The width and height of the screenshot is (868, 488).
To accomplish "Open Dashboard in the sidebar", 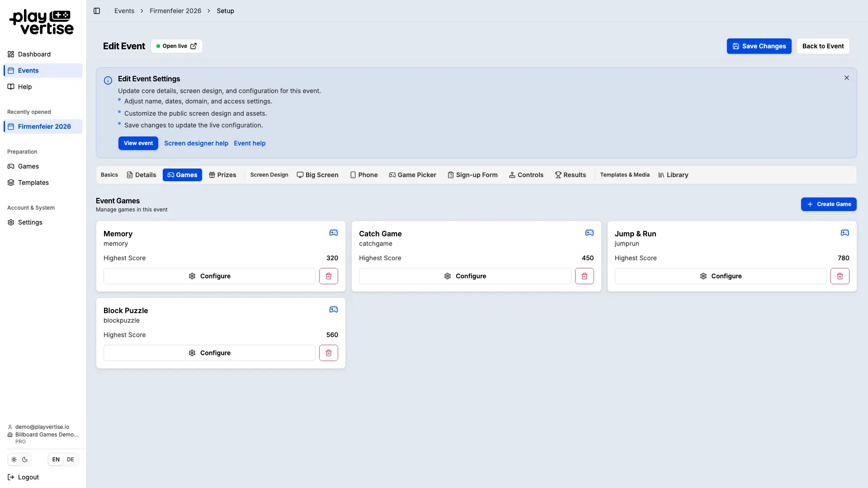I will pyautogui.click(x=43, y=54).
